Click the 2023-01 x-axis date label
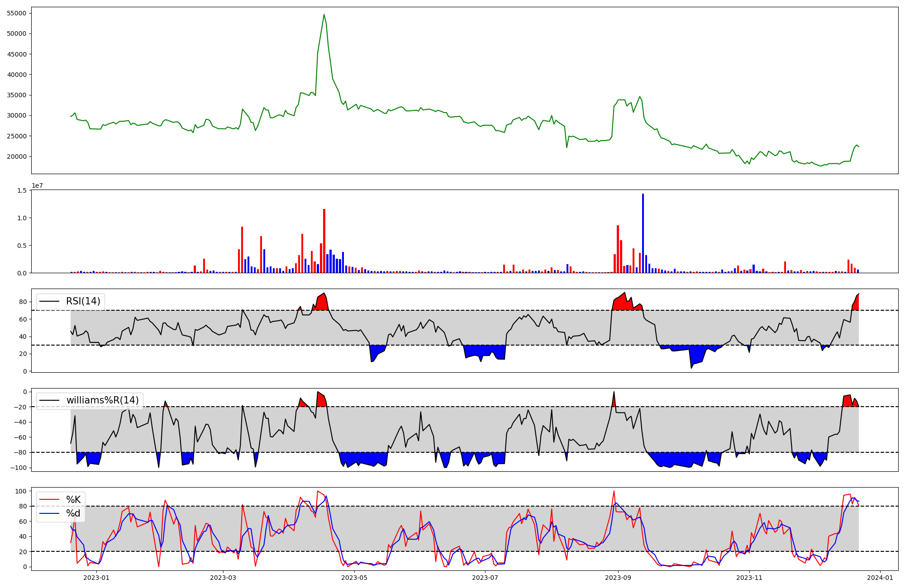The width and height of the screenshot is (905, 588). point(96,578)
